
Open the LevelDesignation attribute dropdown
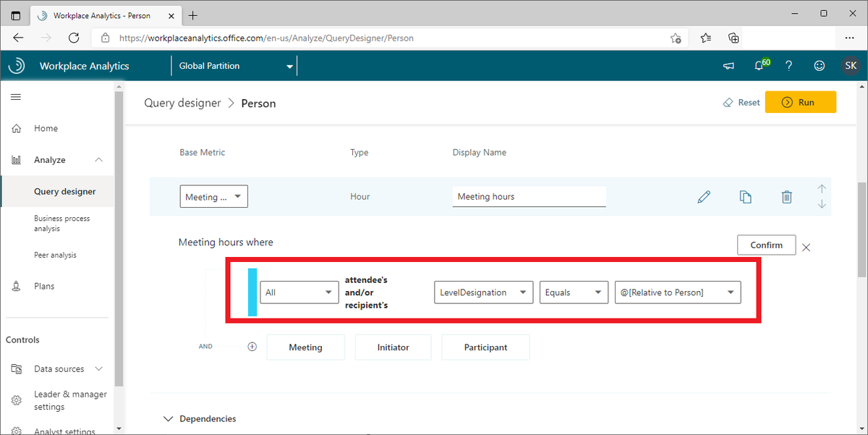[x=484, y=292]
